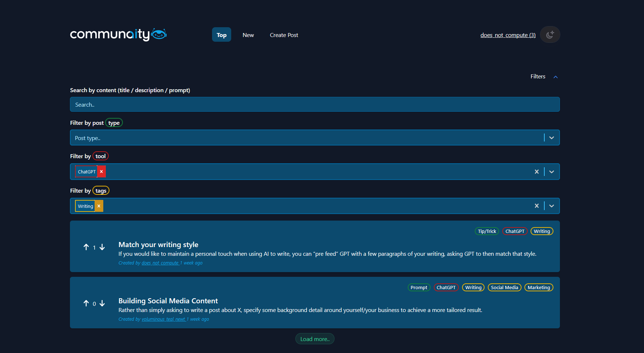The height and width of the screenshot is (353, 644).
Task: Collapse the Filters section
Action: (x=555, y=77)
